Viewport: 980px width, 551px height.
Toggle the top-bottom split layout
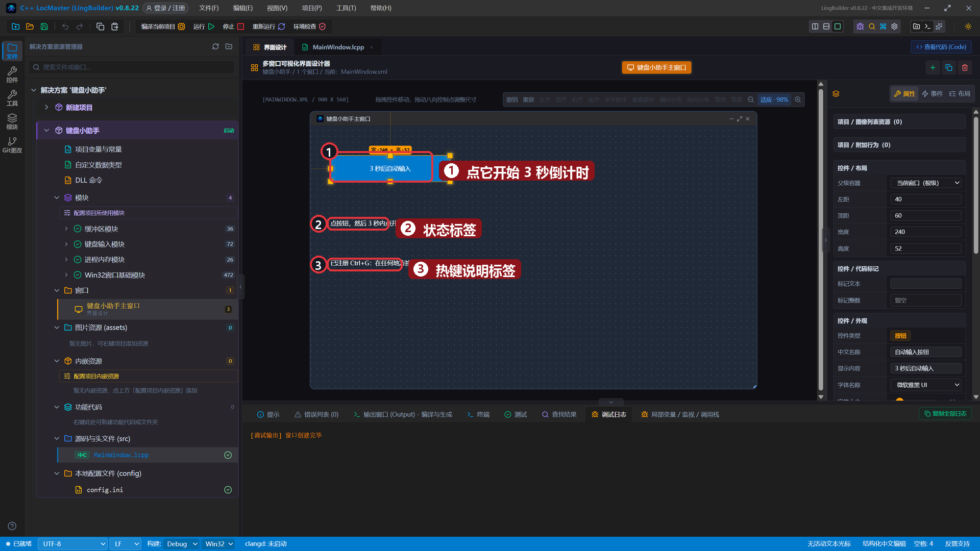coord(826,27)
